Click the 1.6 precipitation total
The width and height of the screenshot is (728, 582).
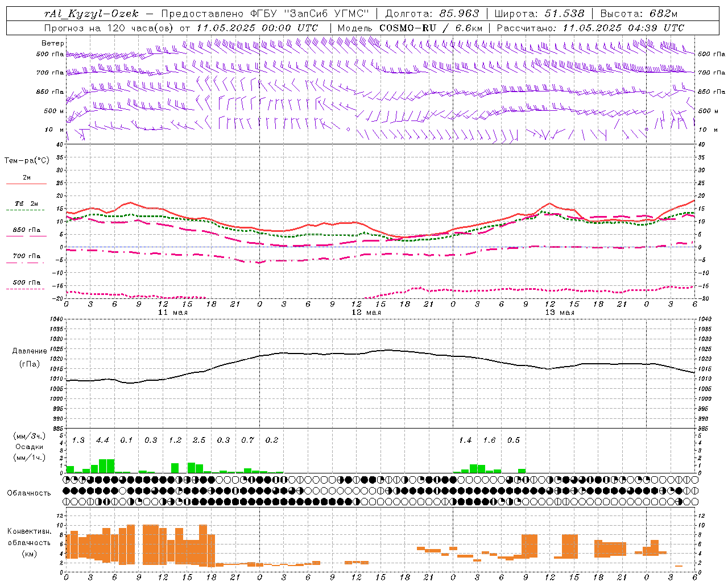coord(489,440)
